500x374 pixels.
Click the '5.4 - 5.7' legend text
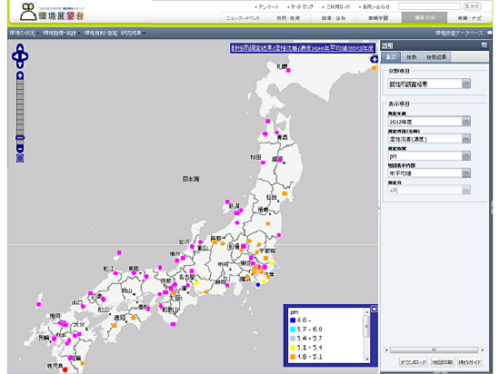[309, 338]
